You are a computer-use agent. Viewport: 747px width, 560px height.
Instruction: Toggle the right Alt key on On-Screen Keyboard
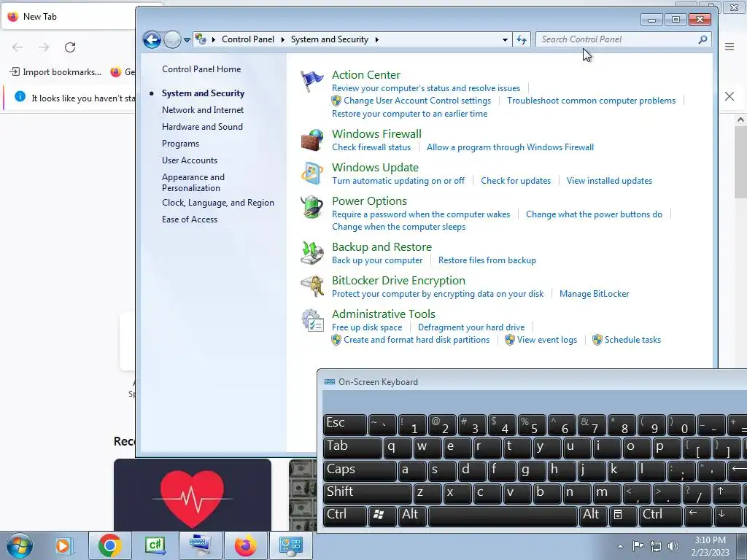592,516
